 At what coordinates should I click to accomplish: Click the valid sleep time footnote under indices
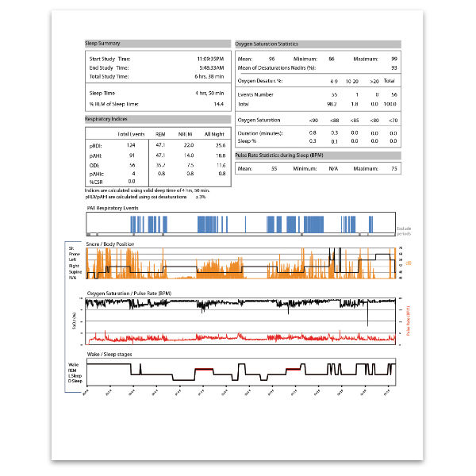pyautogui.click(x=147, y=190)
